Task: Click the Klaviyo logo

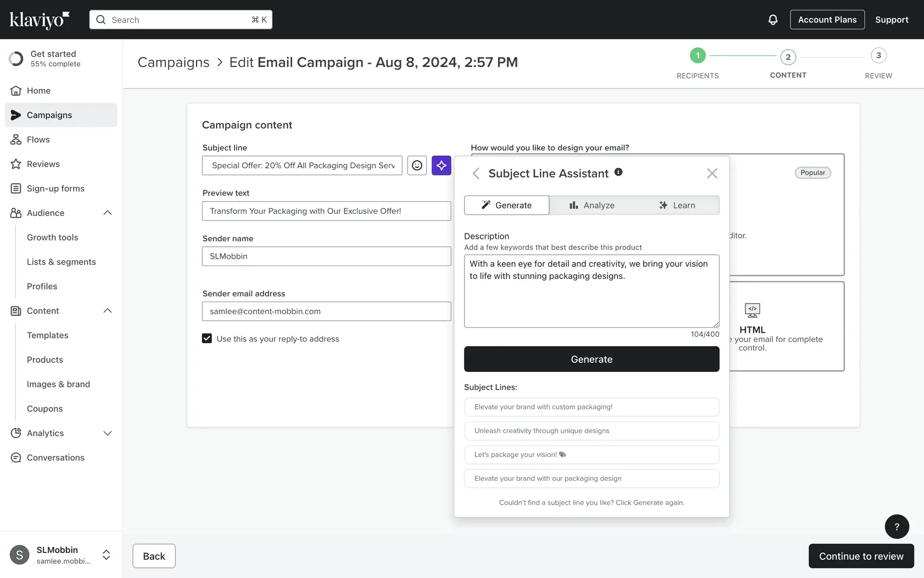Action: (x=39, y=20)
